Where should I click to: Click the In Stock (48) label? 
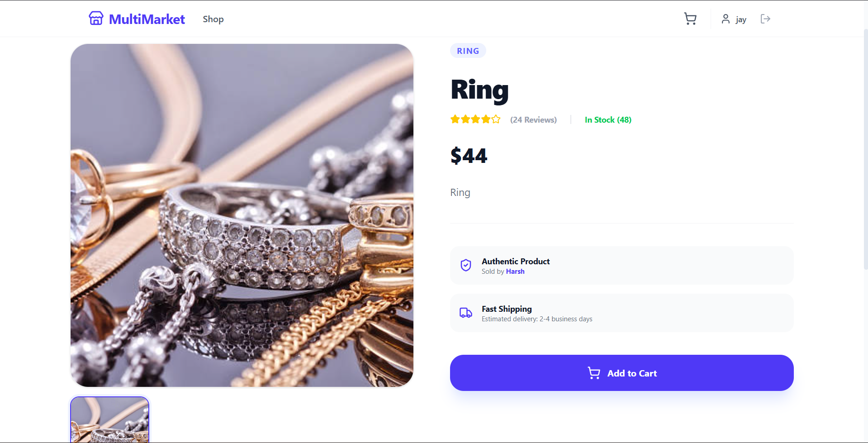click(608, 120)
